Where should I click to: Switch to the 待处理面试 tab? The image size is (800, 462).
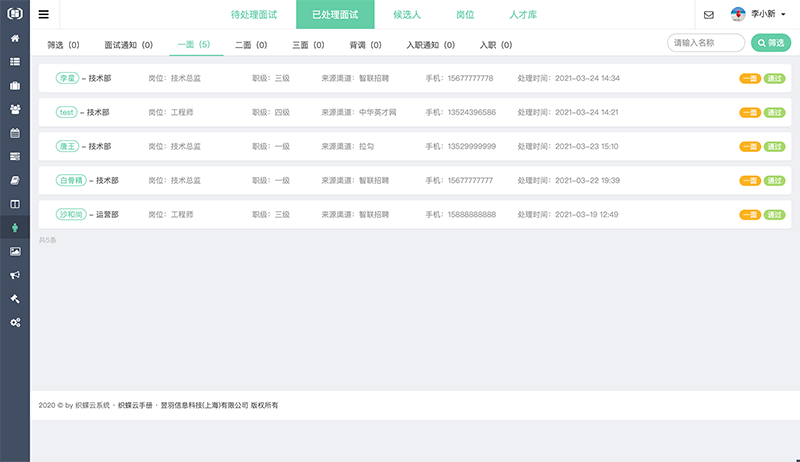pyautogui.click(x=254, y=15)
